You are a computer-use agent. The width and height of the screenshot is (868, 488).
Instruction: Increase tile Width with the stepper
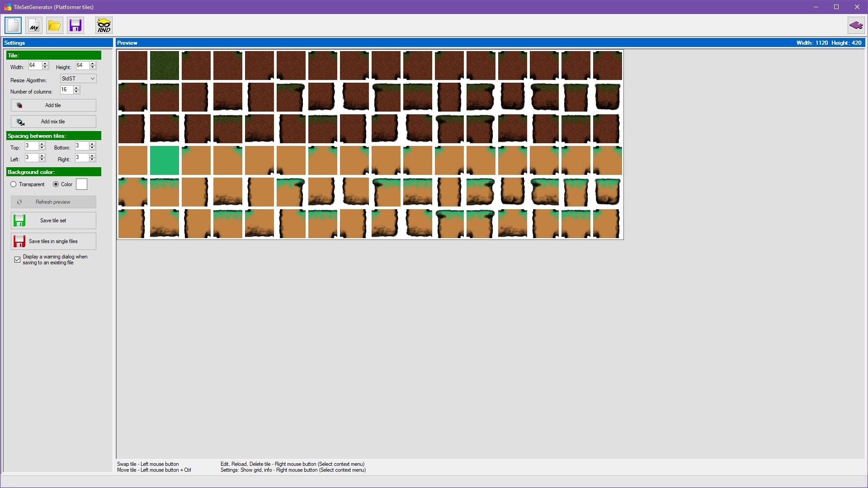(x=44, y=63)
